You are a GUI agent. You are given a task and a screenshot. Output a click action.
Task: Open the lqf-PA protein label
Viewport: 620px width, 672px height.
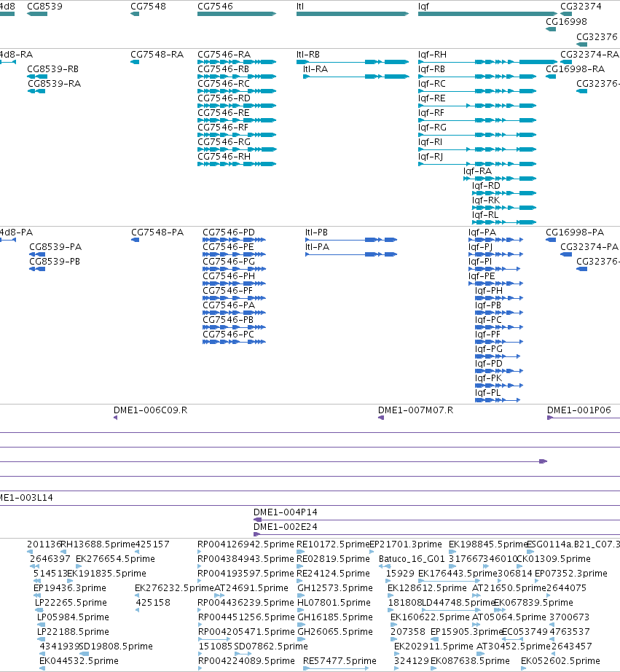pyautogui.click(x=482, y=233)
